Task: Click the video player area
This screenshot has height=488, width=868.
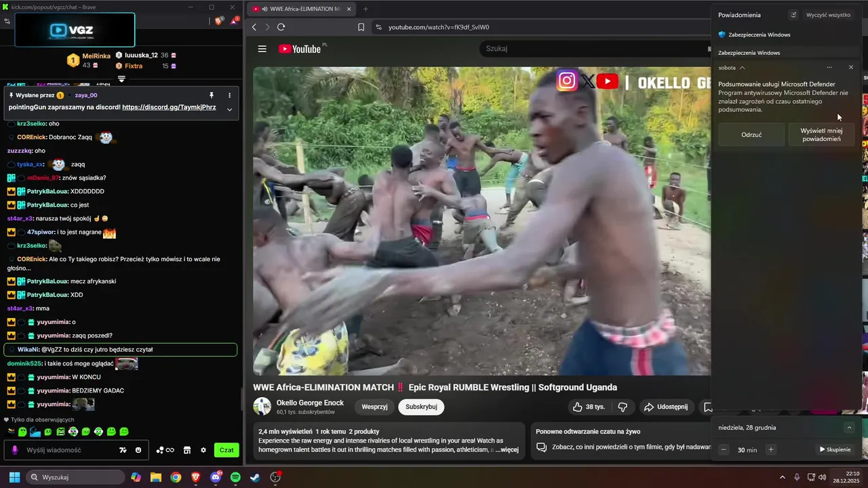Action: point(482,221)
